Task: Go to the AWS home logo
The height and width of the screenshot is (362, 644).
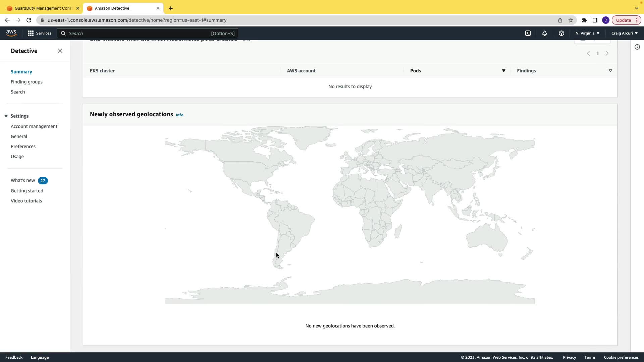Action: click(x=11, y=33)
